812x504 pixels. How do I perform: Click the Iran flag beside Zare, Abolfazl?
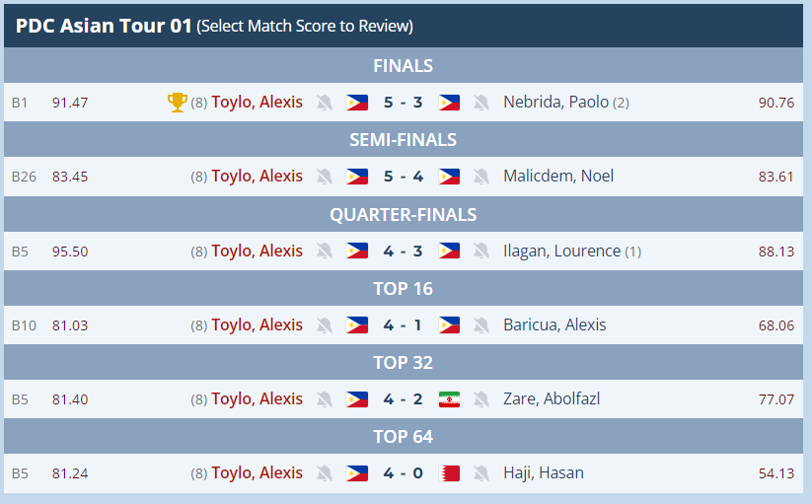coord(449,399)
